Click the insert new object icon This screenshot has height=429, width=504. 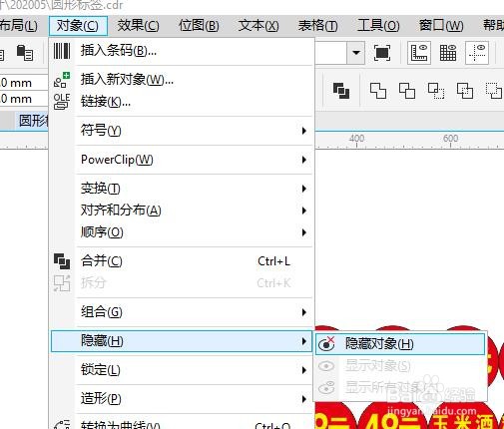[x=62, y=80]
